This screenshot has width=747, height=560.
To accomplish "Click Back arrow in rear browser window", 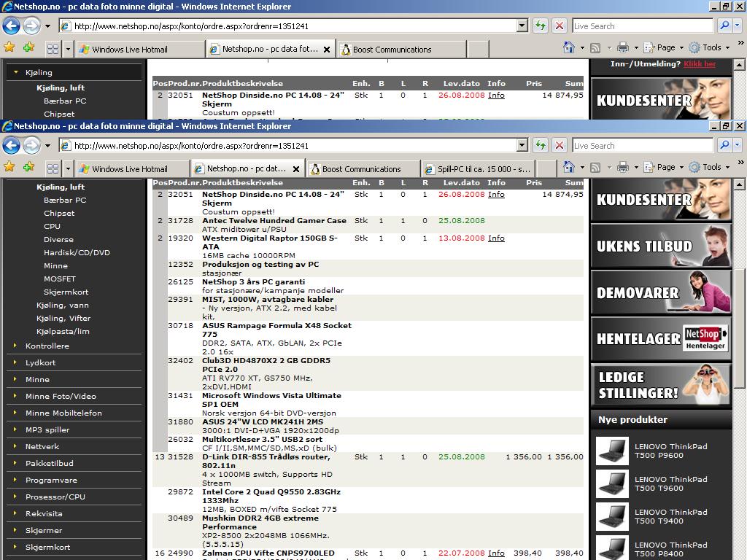I will pos(12,26).
